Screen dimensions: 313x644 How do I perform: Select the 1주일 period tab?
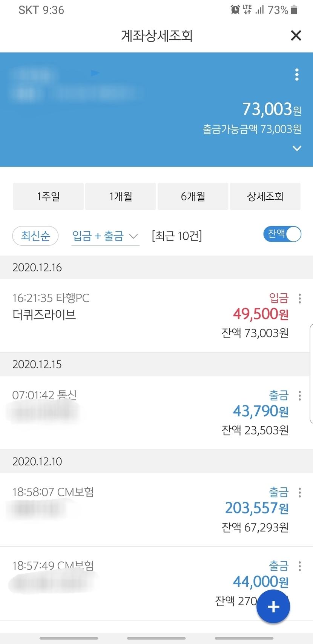coord(48,196)
